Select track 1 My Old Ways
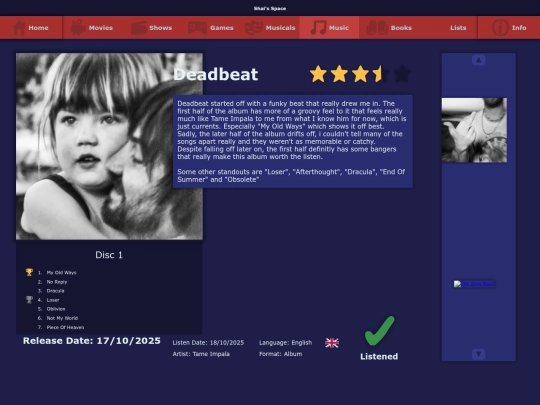The width and height of the screenshot is (540, 405). click(62, 272)
